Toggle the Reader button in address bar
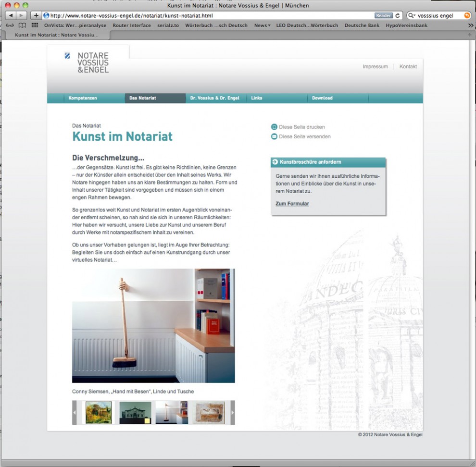The width and height of the screenshot is (476, 467). 384,15
